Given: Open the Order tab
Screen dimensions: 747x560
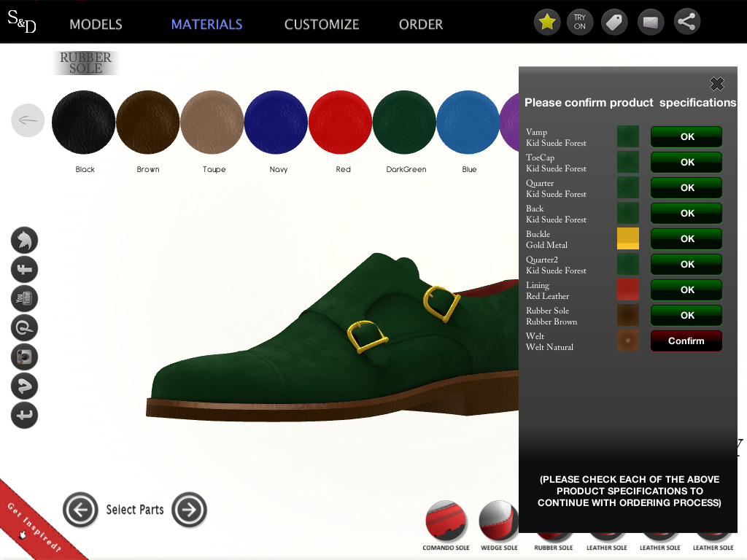Looking at the screenshot, I should pos(421,24).
